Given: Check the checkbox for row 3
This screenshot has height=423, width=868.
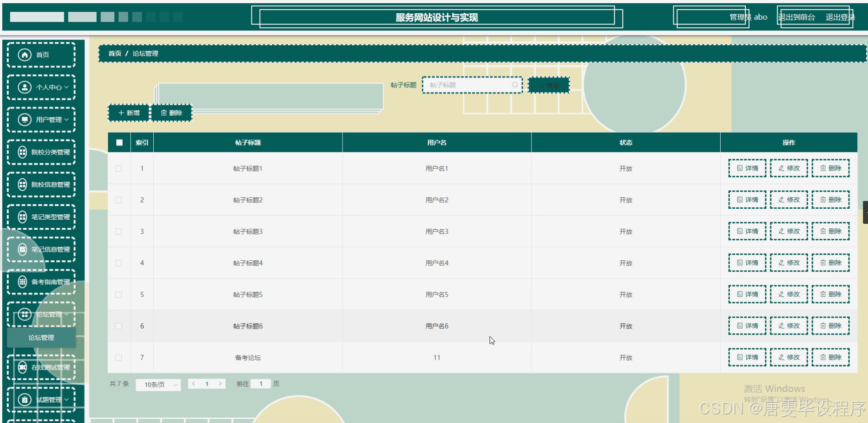Looking at the screenshot, I should pos(119,232).
